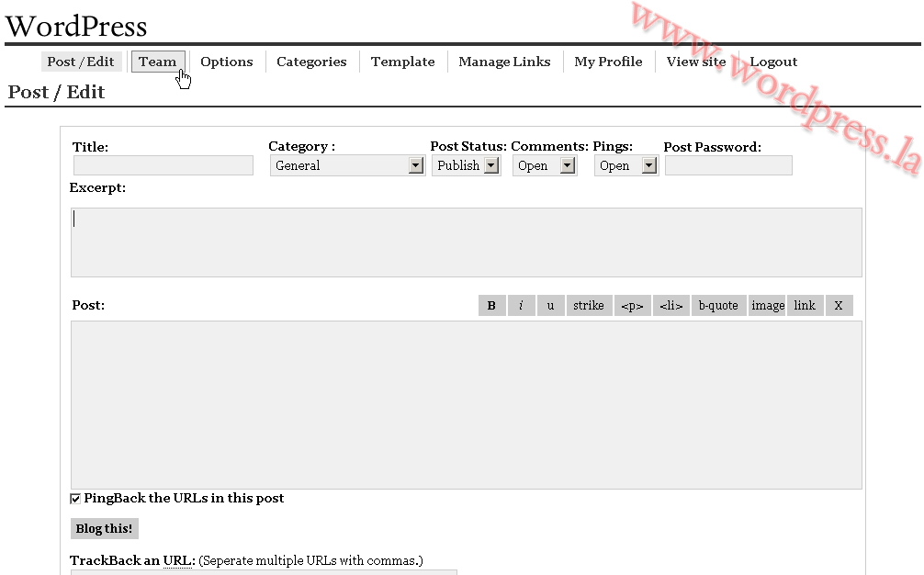Image resolution: width=924 pixels, height=575 pixels.
Task: Focus the Title input field
Action: (163, 165)
